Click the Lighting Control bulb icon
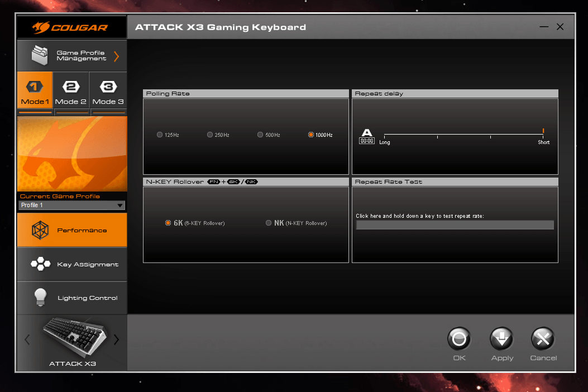 pos(41,298)
